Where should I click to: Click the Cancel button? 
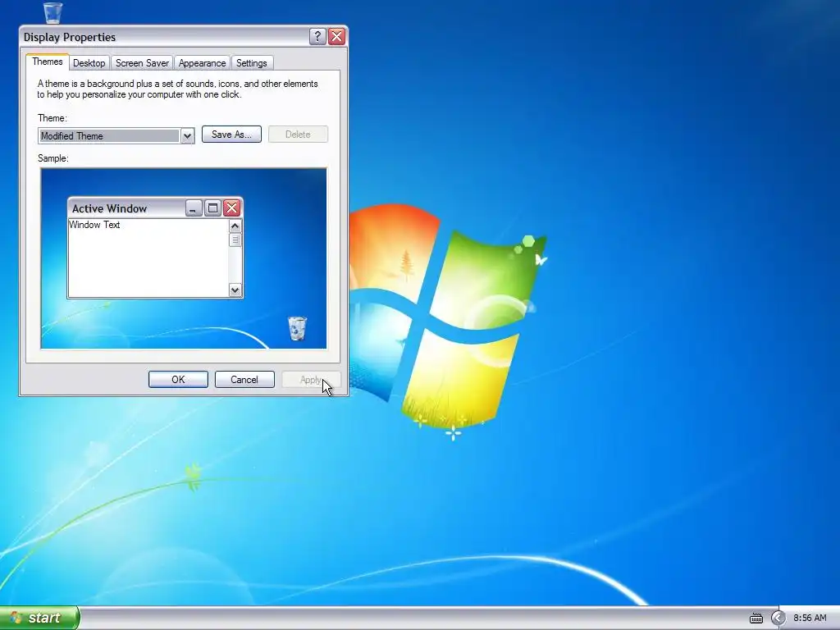pyautogui.click(x=244, y=379)
